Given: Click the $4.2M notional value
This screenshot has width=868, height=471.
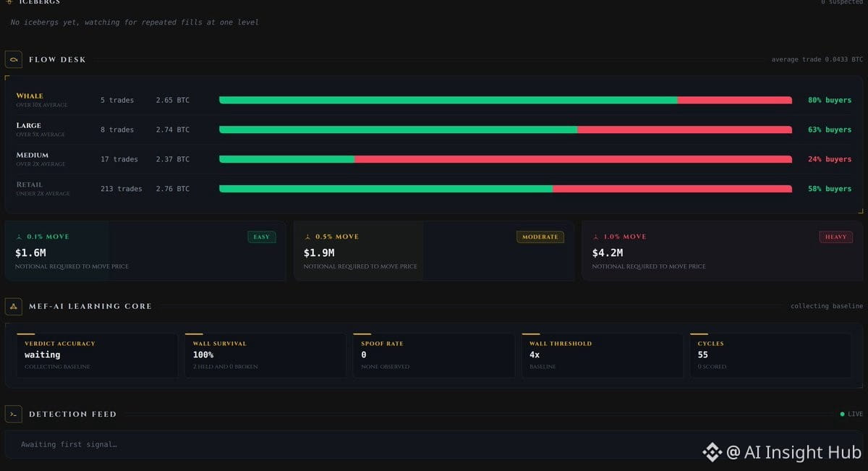Looking at the screenshot, I should point(608,253).
